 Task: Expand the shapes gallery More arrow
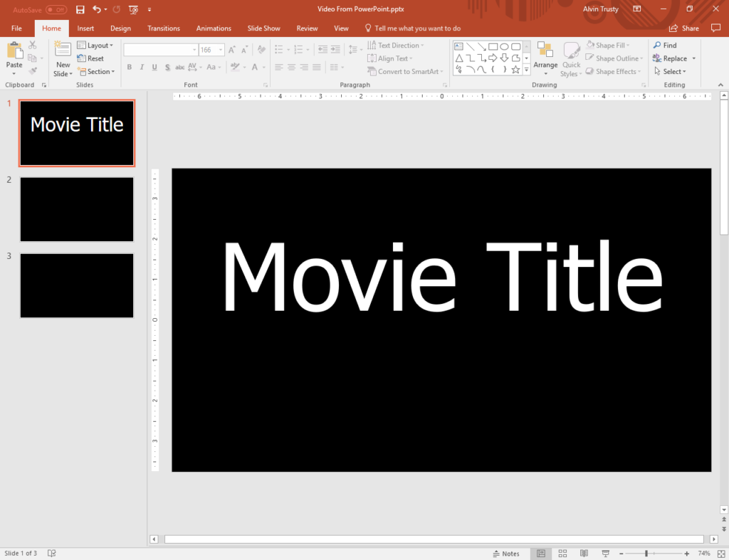(x=526, y=70)
